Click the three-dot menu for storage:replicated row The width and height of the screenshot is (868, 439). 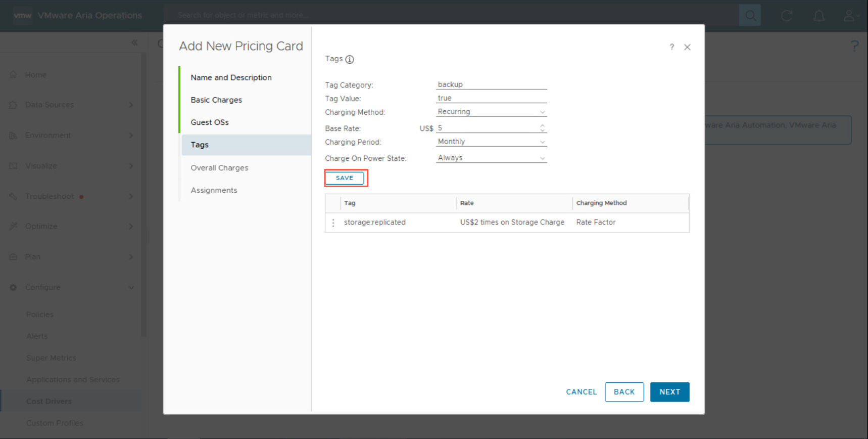[x=333, y=223]
